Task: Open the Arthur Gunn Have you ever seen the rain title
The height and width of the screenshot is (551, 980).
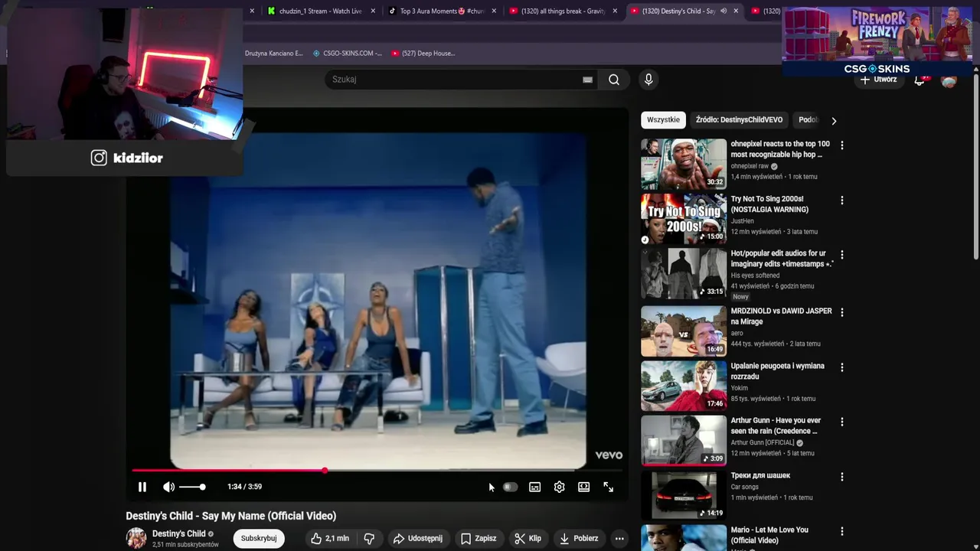Action: 776,425
